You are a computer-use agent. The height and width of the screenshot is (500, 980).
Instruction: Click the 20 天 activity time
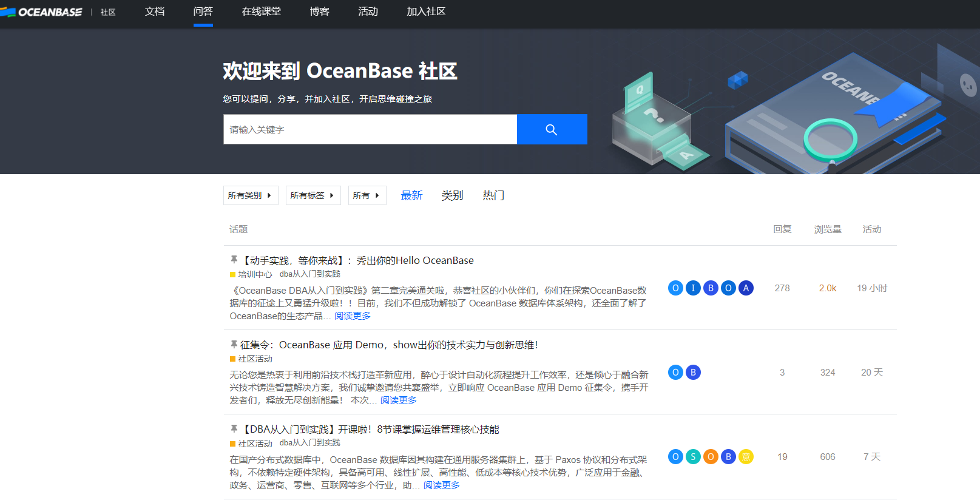pyautogui.click(x=872, y=372)
